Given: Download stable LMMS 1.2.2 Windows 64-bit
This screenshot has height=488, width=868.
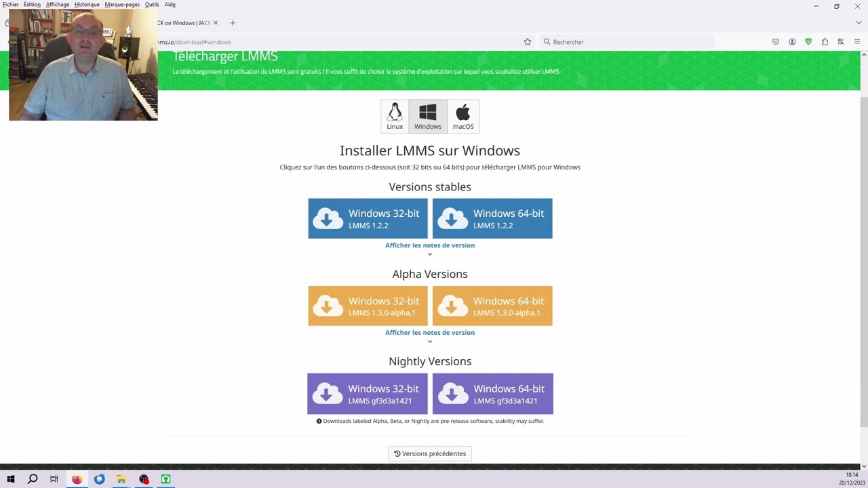Looking at the screenshot, I should 492,218.
